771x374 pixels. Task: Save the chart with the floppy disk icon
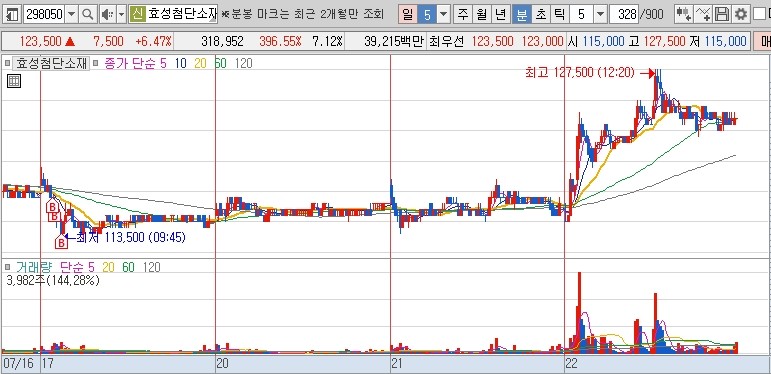coord(722,15)
